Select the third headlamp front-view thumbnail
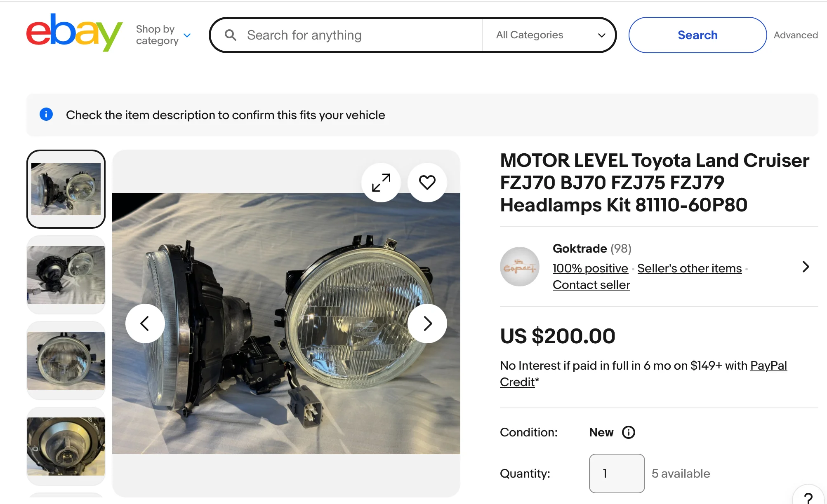This screenshot has width=827, height=504. click(66, 361)
